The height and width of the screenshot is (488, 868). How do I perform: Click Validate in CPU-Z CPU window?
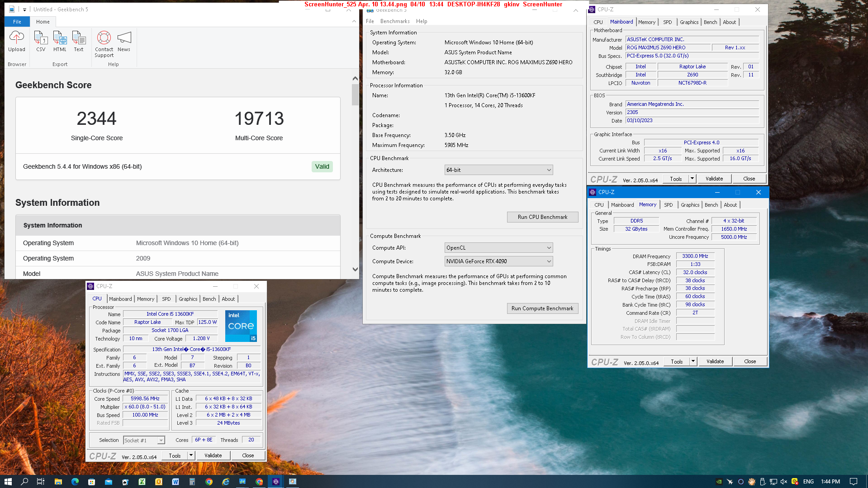[x=213, y=455]
